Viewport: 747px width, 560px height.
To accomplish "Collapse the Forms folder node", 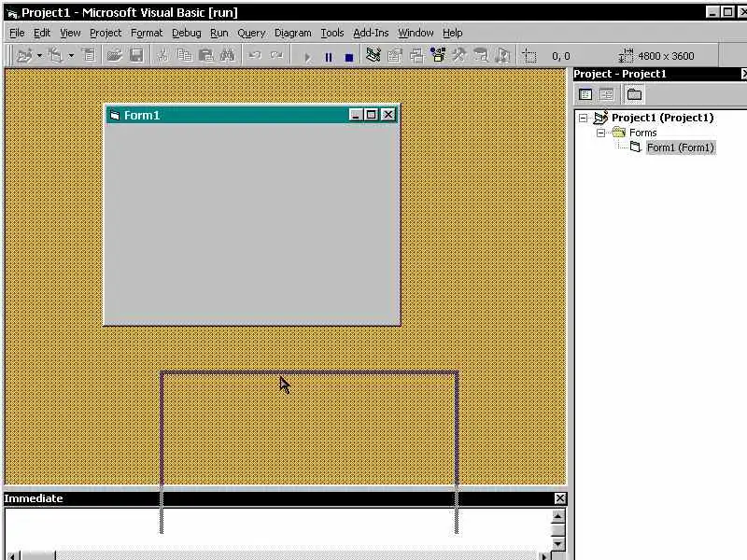I will pos(600,133).
